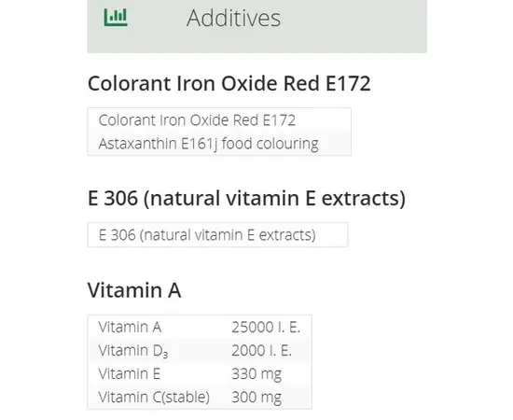513x420 pixels.
Task: Click the Colorant Iron Oxide Red E172 table row
Action: [x=219, y=119]
